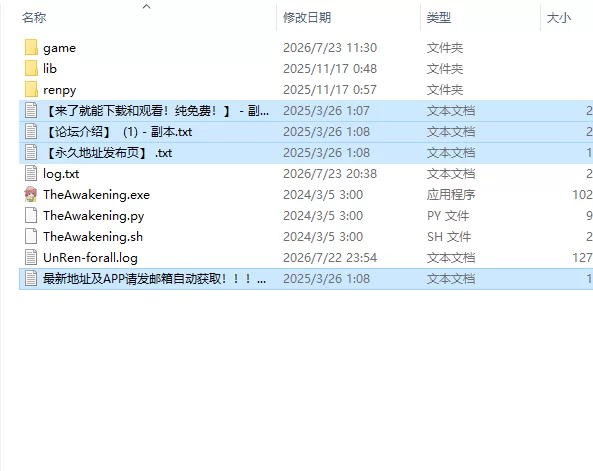This screenshot has width=593, height=471.
Task: Click icon of 【来了就能下载和观看】 file
Action: [x=31, y=111]
